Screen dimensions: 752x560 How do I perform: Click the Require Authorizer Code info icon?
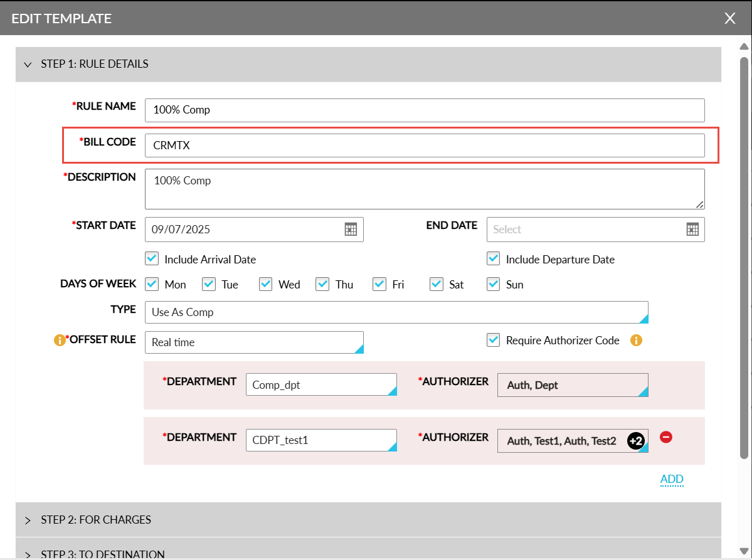click(636, 341)
